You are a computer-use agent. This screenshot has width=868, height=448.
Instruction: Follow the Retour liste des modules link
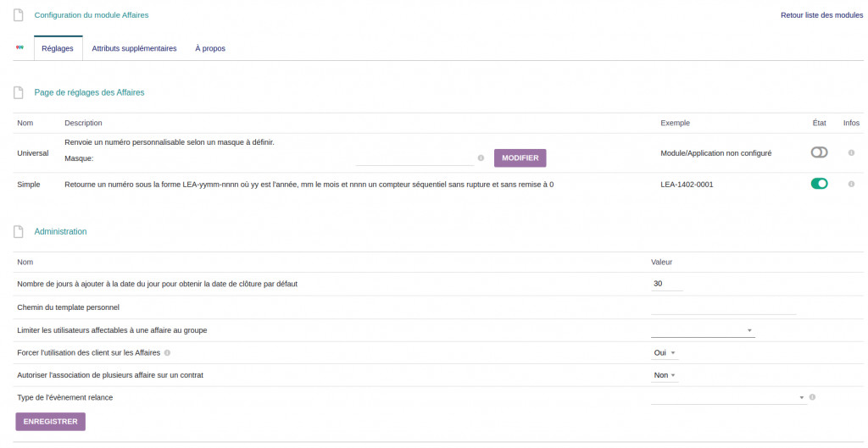pyautogui.click(x=821, y=15)
